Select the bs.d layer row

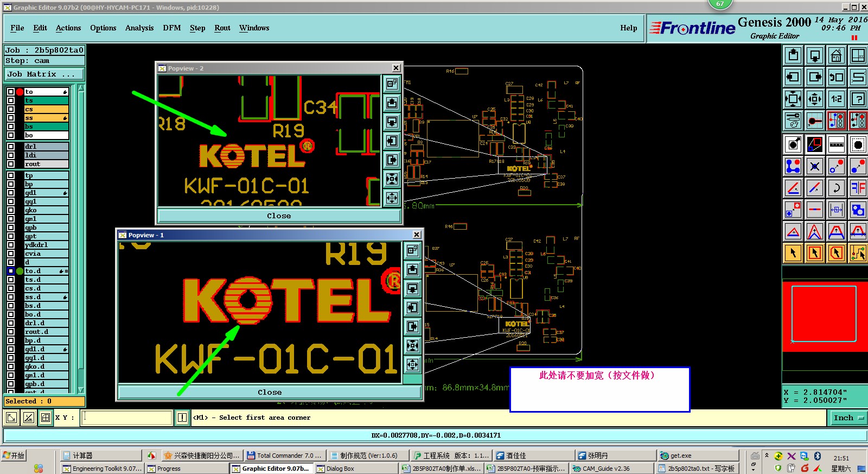[x=46, y=306]
